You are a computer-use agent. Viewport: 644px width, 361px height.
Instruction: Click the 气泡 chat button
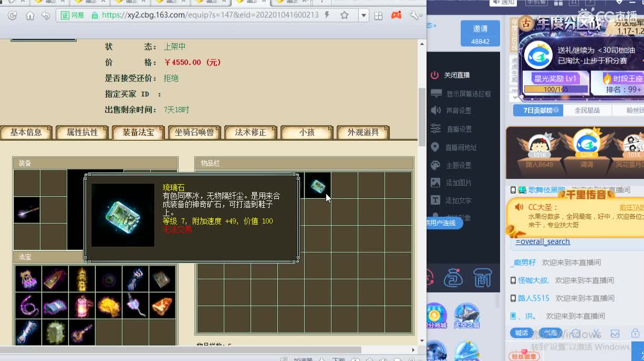[x=550, y=333]
